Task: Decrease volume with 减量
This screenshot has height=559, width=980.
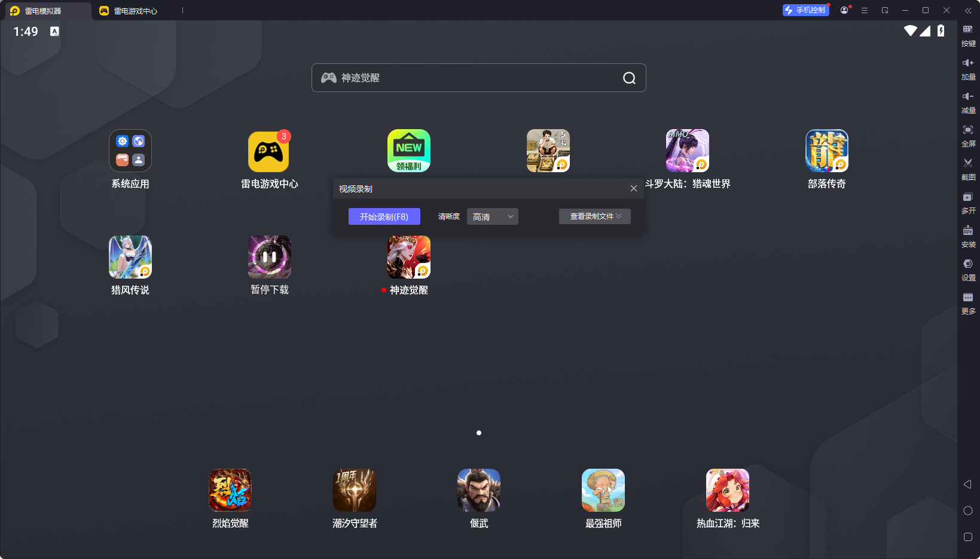Action: [x=968, y=102]
